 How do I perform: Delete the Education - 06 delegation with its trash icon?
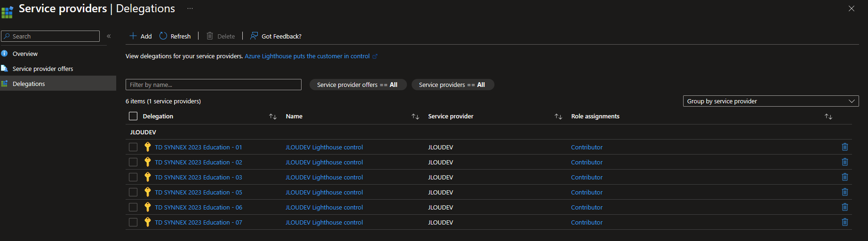pos(845,207)
